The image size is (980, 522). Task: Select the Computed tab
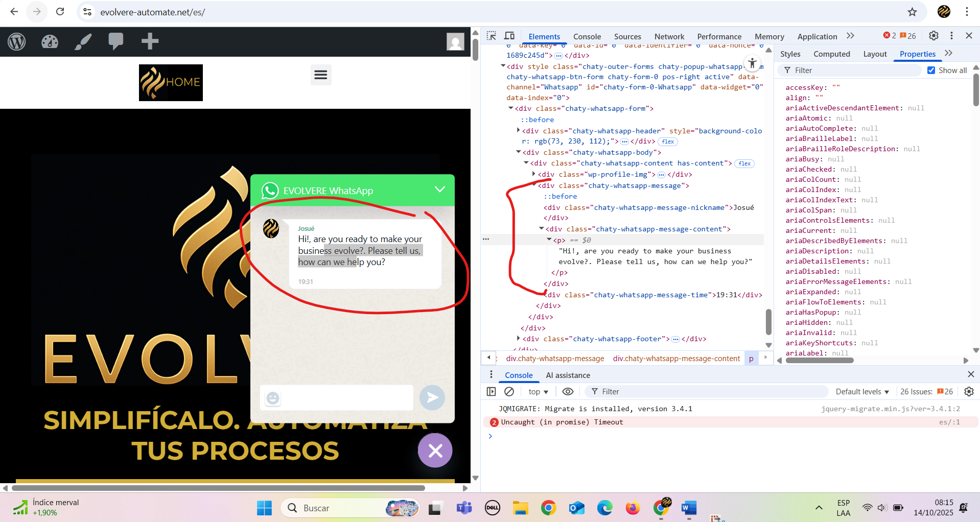coord(831,54)
